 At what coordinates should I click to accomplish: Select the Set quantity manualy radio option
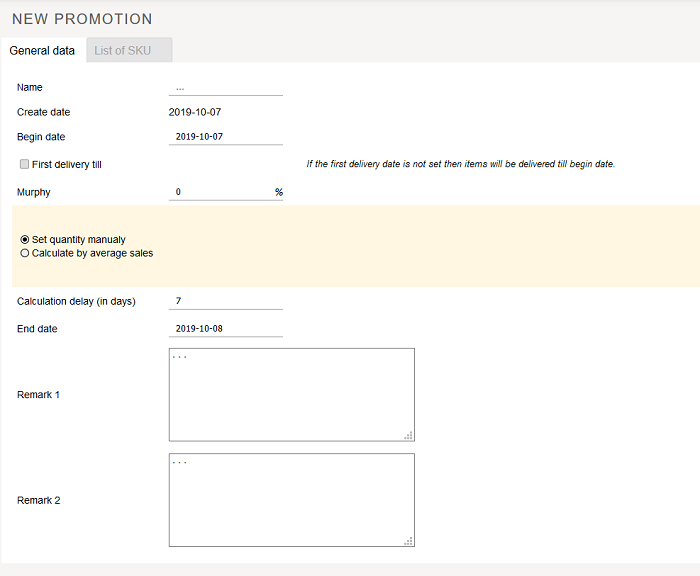pyautogui.click(x=25, y=240)
